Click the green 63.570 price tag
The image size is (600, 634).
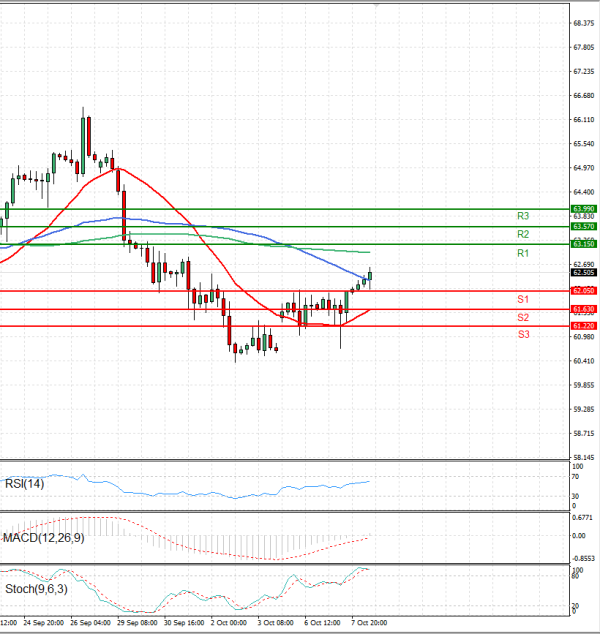click(x=584, y=227)
